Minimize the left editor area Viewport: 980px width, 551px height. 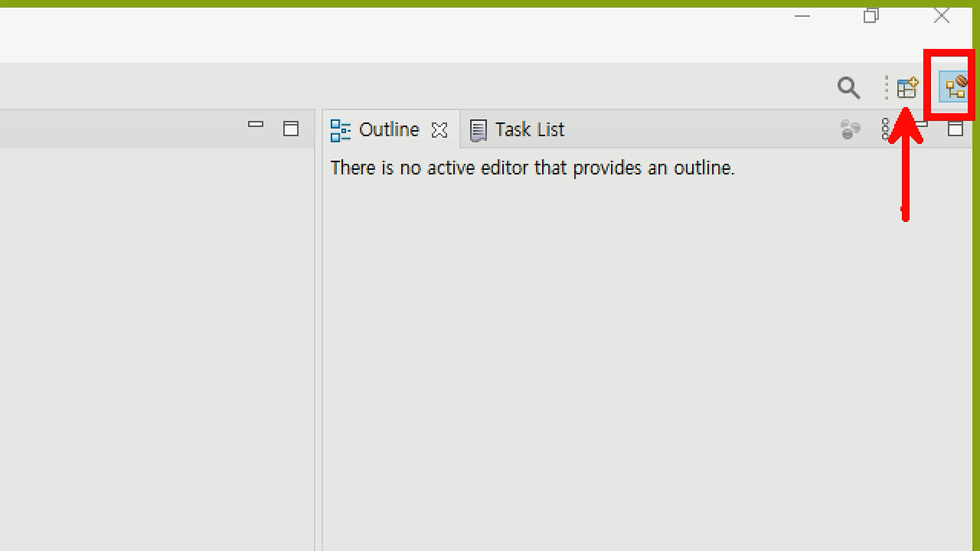point(255,124)
